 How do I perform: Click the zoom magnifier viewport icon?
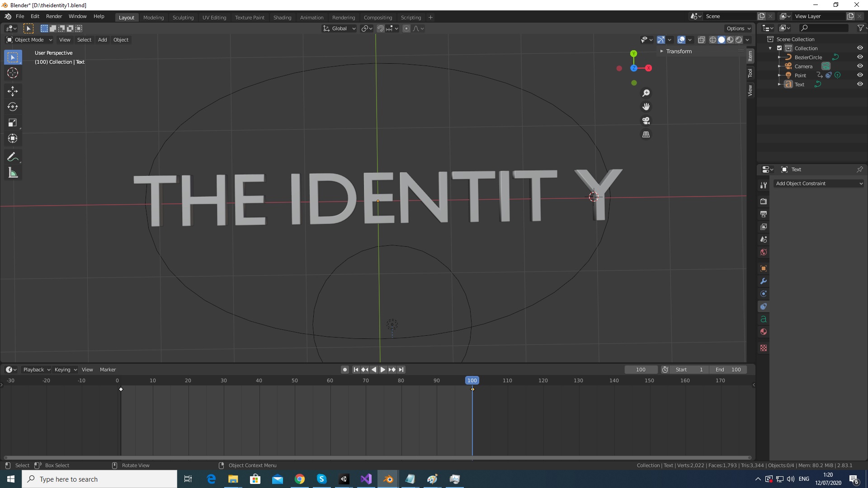click(x=646, y=93)
